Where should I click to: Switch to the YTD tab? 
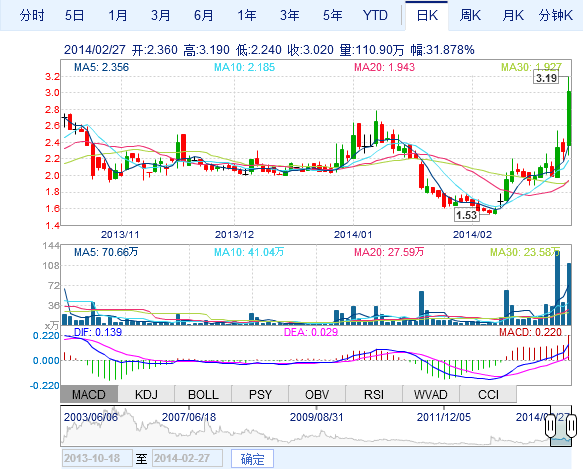pos(375,16)
